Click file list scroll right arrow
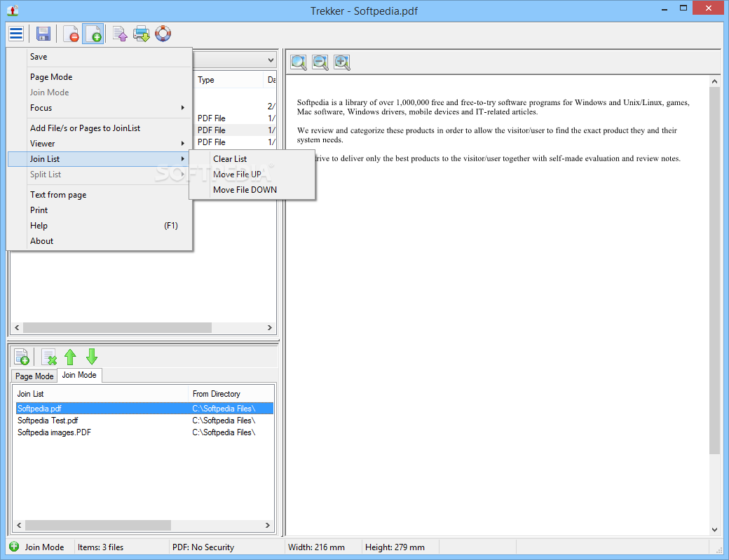This screenshot has height=560, width=729. (x=270, y=327)
